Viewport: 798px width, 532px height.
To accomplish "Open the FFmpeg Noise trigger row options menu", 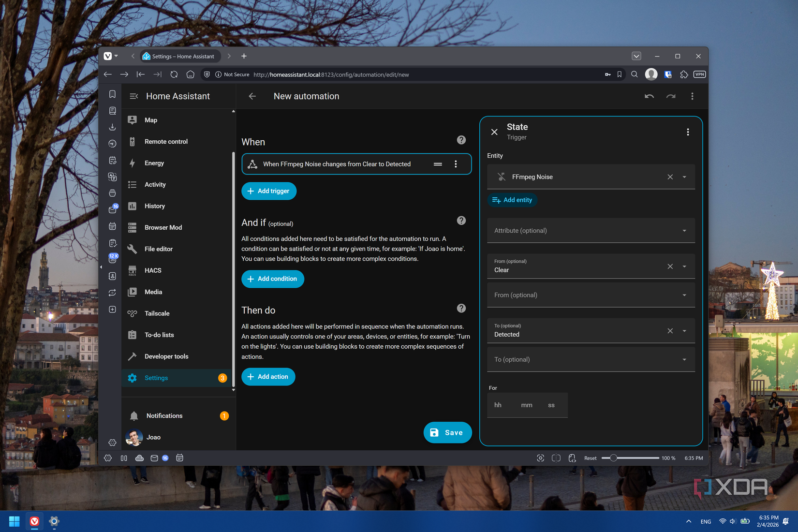I will click(x=456, y=164).
